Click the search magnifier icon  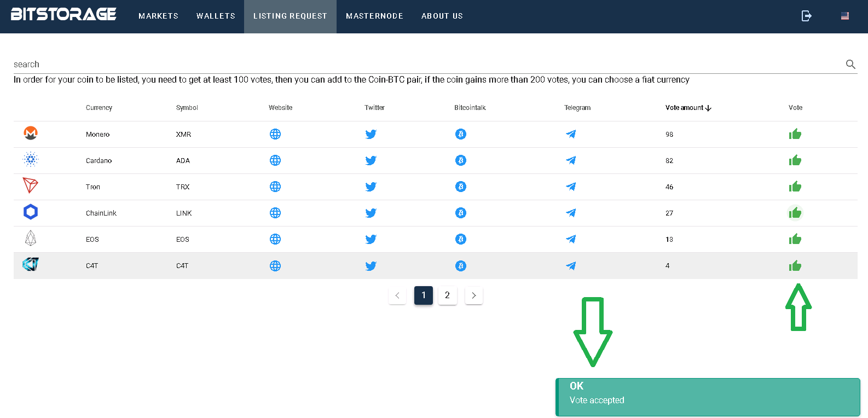[850, 64]
